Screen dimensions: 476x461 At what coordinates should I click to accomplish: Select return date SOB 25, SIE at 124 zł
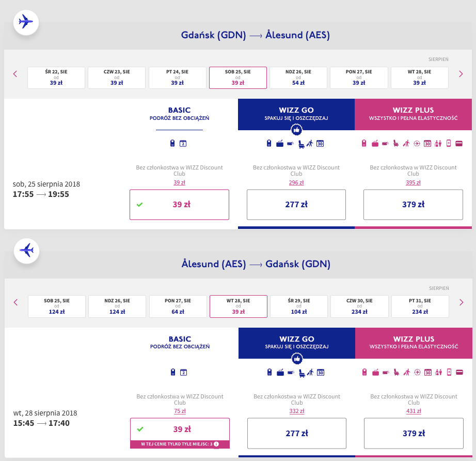click(57, 306)
